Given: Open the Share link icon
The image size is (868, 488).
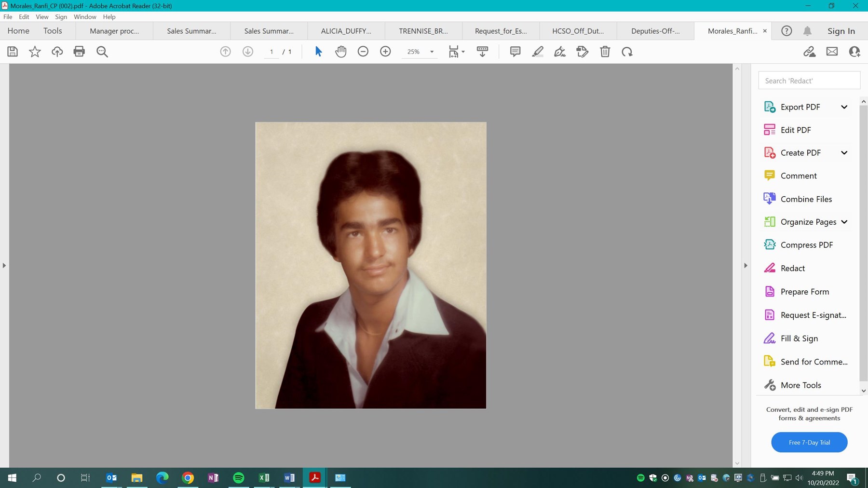Looking at the screenshot, I should click(810, 51).
